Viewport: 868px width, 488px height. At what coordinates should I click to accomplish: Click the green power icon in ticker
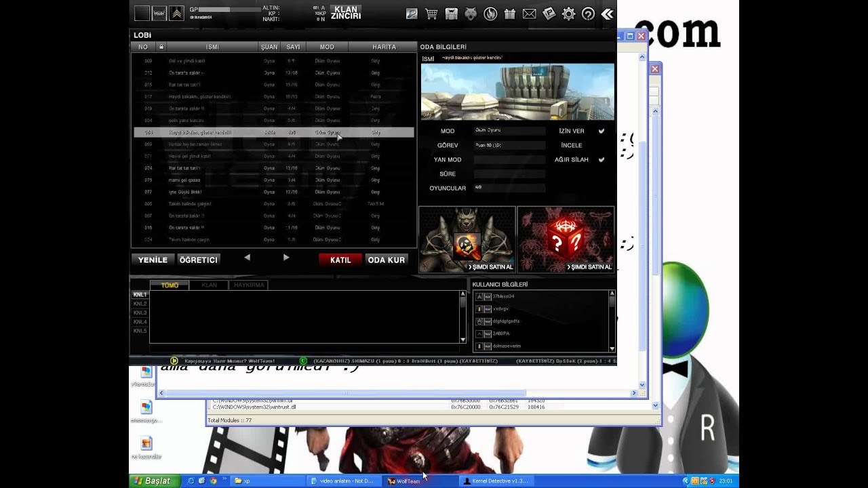[303, 361]
